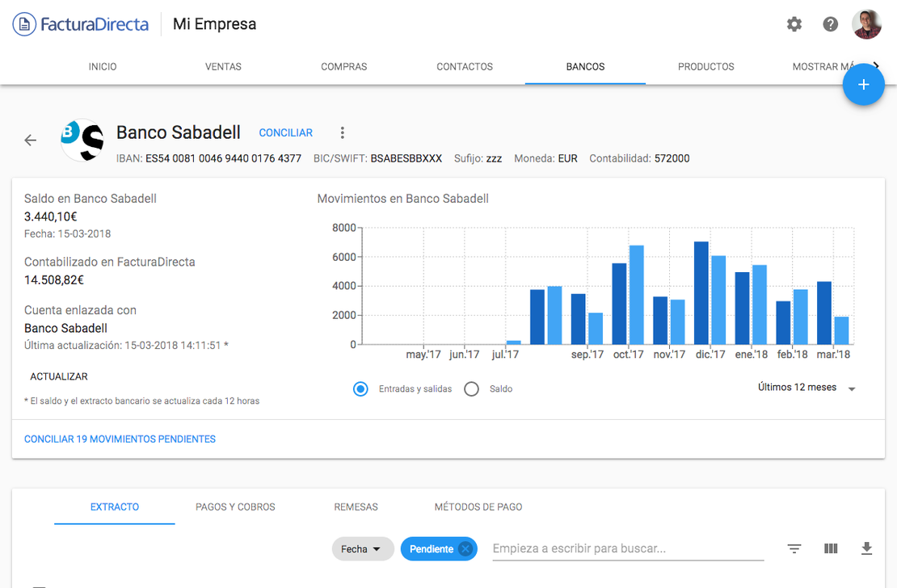This screenshot has width=897, height=588.
Task: Click the search field Empieza a escribir
Action: pyautogui.click(x=628, y=548)
